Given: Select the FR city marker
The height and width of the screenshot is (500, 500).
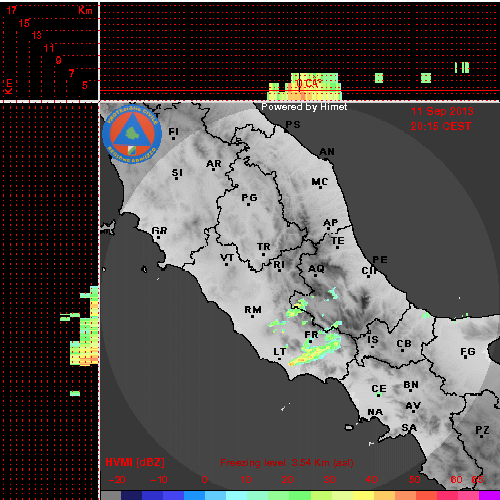Looking at the screenshot, I should 311,341.
